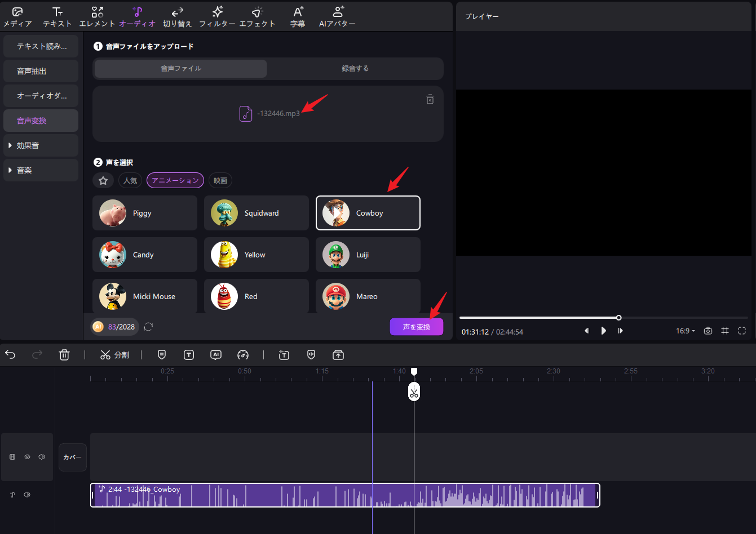Screen dimensions: 756x534
Task: Filter voices by アニメーション
Action: 175,180
